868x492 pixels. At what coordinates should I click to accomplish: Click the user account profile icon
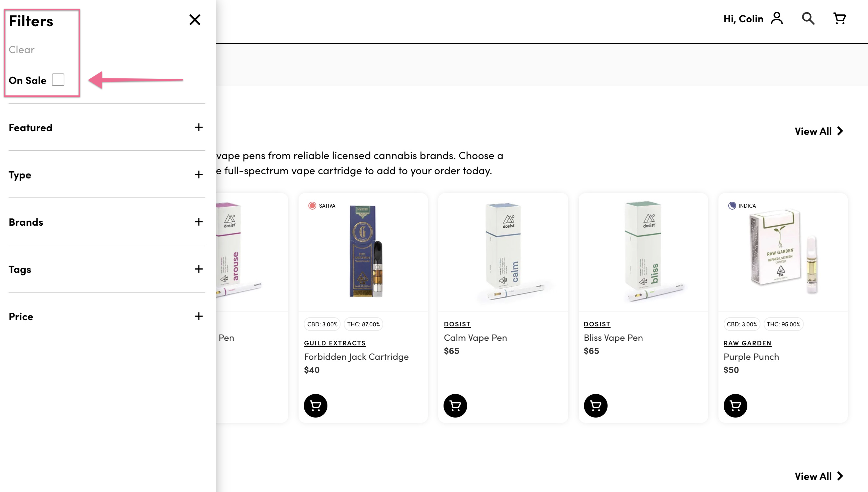[777, 19]
